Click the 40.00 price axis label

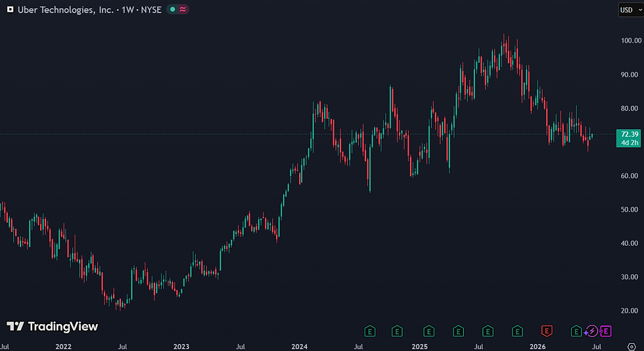pyautogui.click(x=630, y=243)
